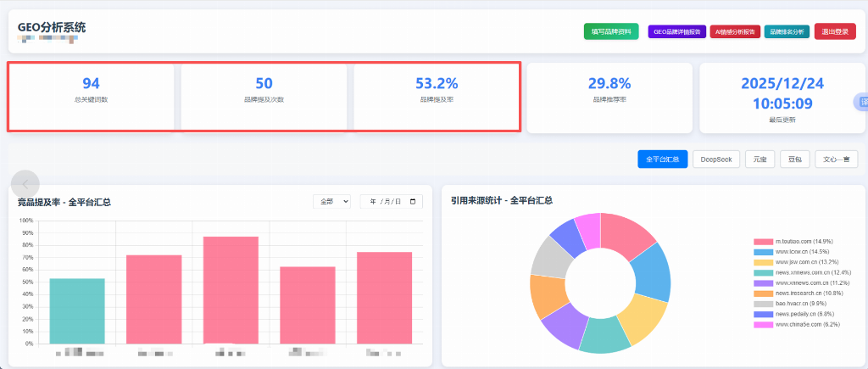868x369 pixels.
Task: Toggle www.china5e.com legend swatch
Action: 763,325
